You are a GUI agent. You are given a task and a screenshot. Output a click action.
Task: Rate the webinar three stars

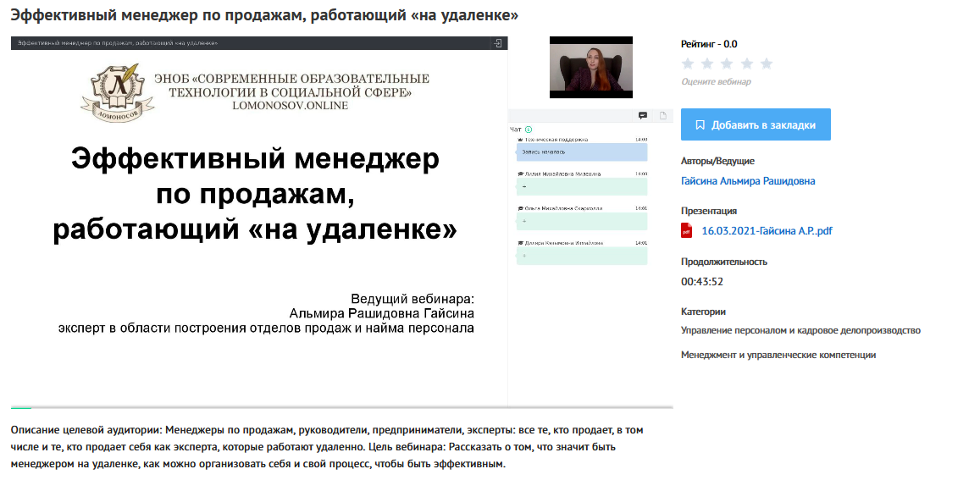point(727,63)
